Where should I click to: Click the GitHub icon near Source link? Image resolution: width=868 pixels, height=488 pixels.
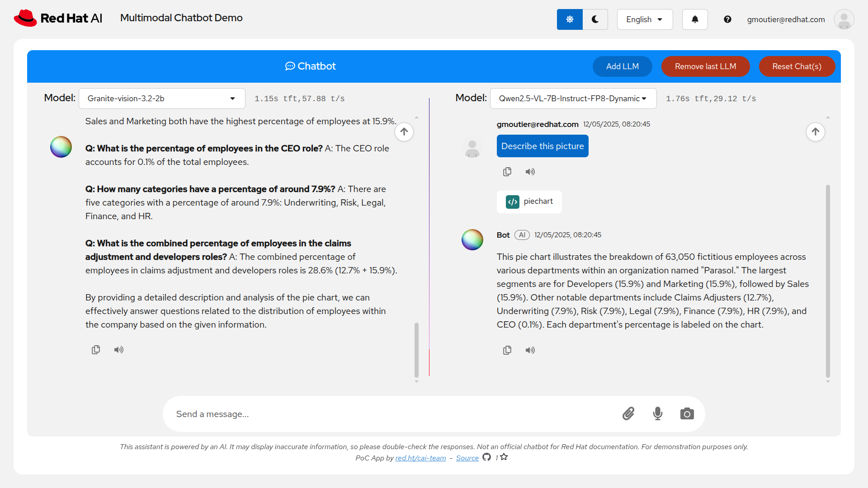(x=487, y=457)
